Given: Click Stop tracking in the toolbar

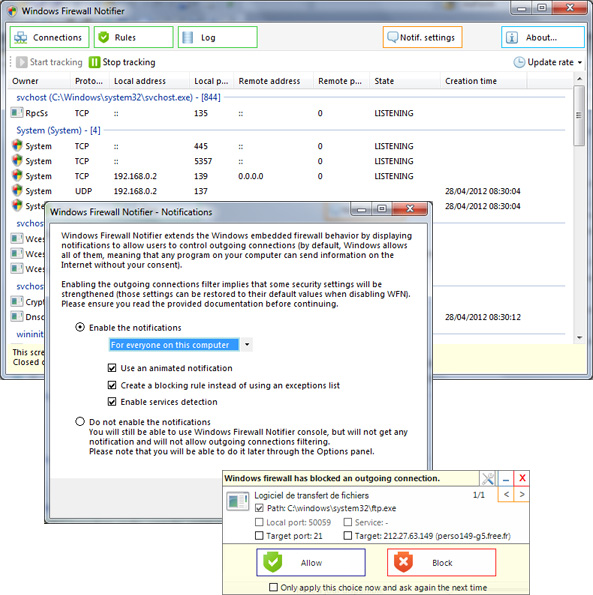Looking at the screenshot, I should 122,62.
